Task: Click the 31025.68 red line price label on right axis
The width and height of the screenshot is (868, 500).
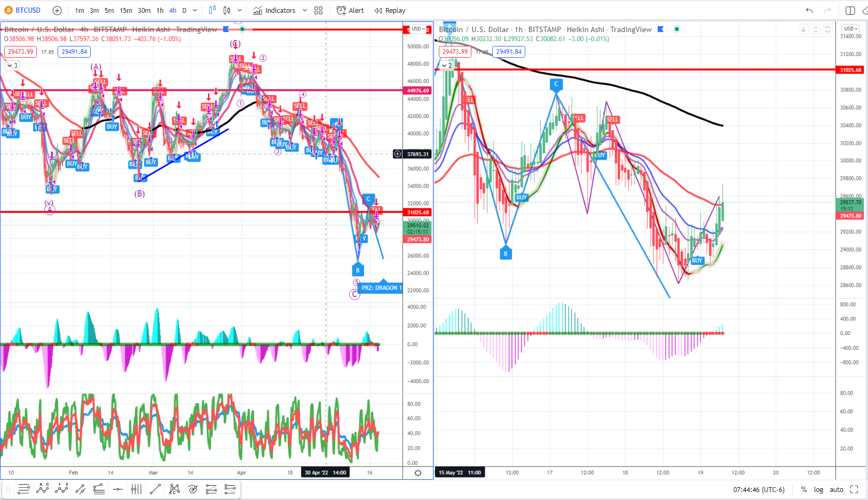Action: [851, 70]
